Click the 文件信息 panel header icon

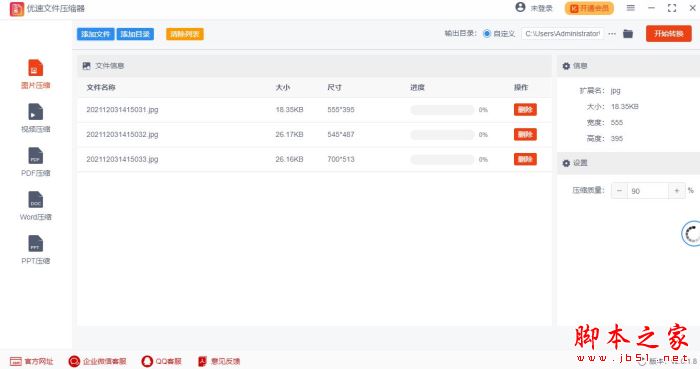click(87, 66)
